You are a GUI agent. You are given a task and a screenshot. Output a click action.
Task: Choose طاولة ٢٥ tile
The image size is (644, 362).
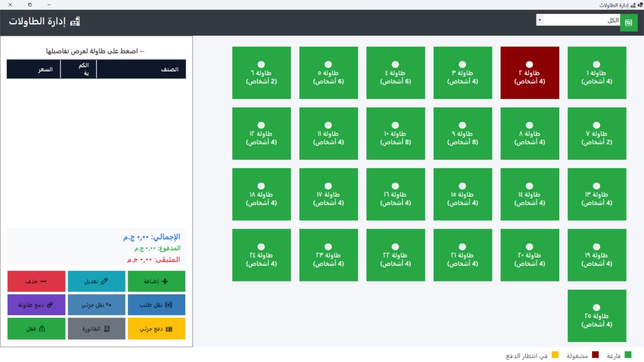point(597,316)
